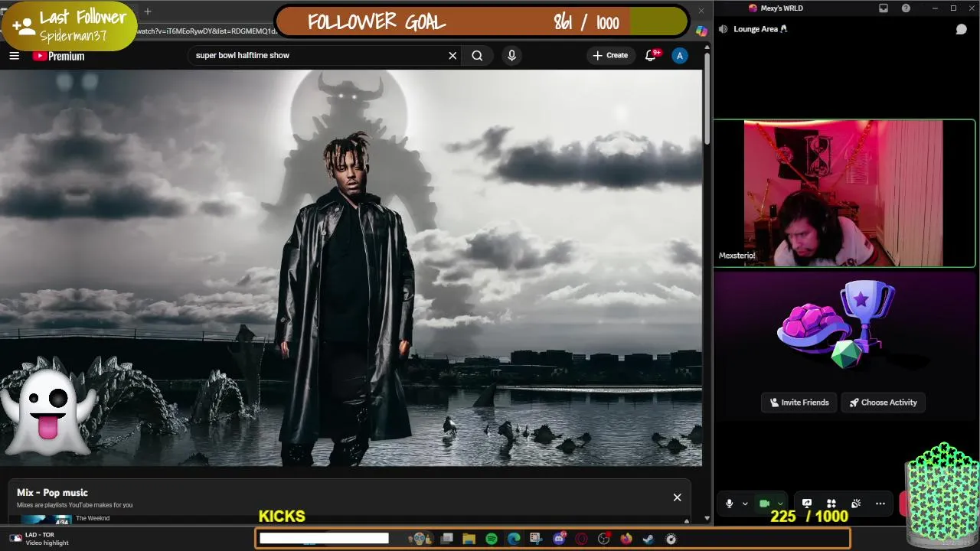
Task: Turn off the Discord camera
Action: (x=764, y=504)
